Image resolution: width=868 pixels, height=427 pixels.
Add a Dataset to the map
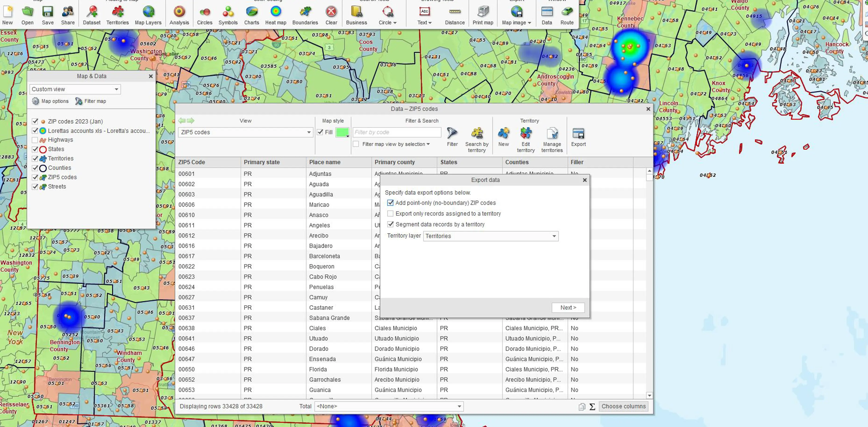coord(92,12)
